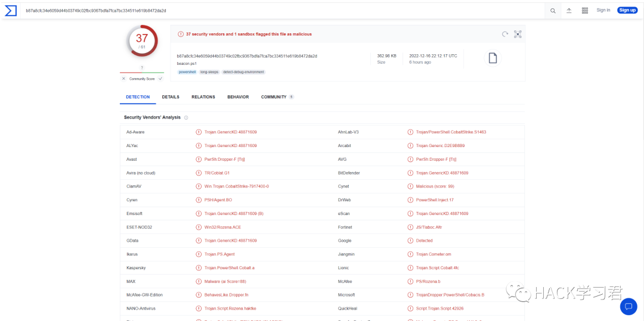Click the Security Vendors' Analysis heading
644x321 pixels.
152,117
